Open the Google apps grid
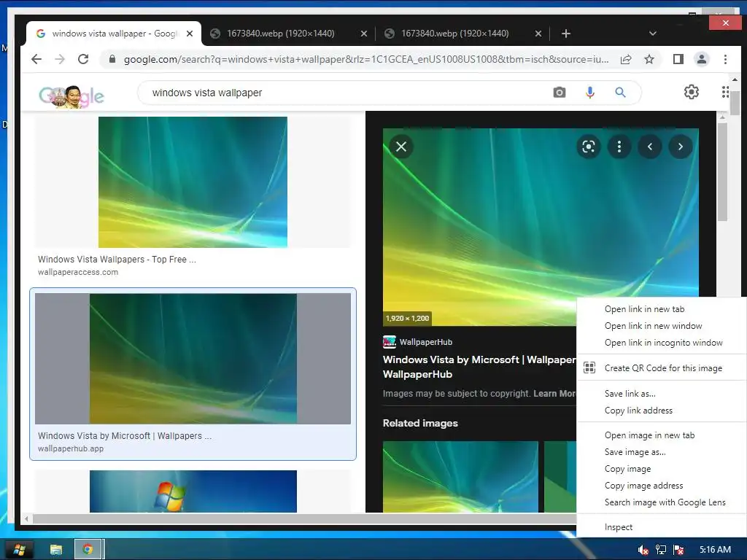Screen dimensions: 747x560 point(724,92)
